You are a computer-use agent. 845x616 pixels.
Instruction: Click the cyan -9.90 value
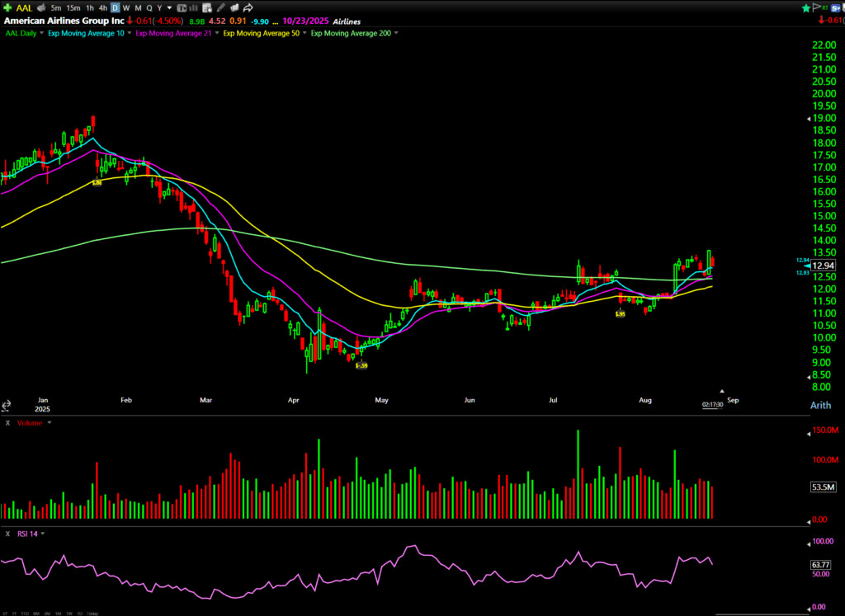259,21
